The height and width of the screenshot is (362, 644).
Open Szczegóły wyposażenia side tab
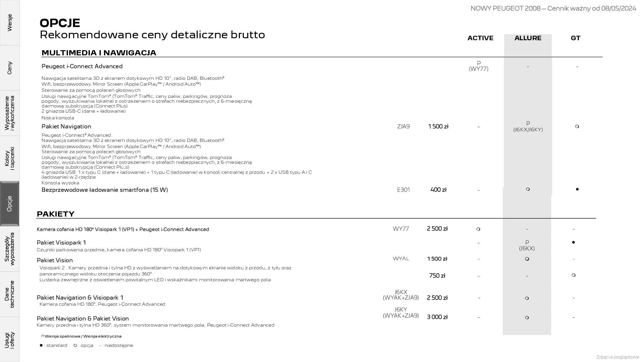point(10,249)
